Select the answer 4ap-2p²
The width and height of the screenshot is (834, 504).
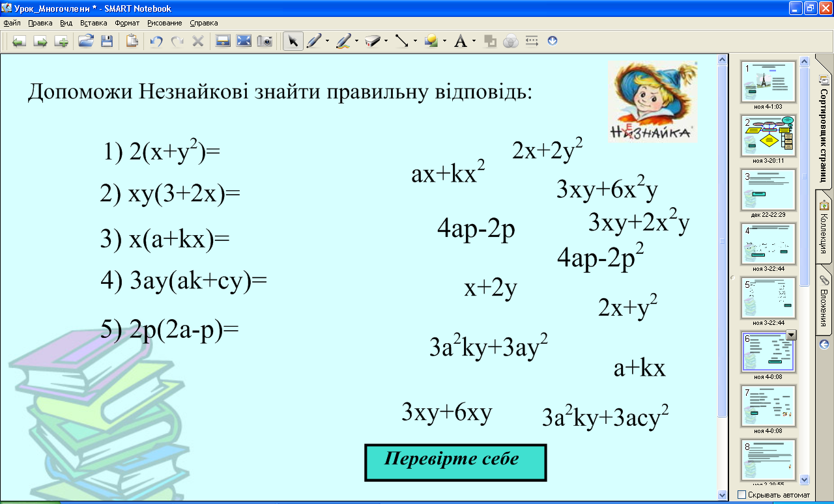(x=601, y=257)
